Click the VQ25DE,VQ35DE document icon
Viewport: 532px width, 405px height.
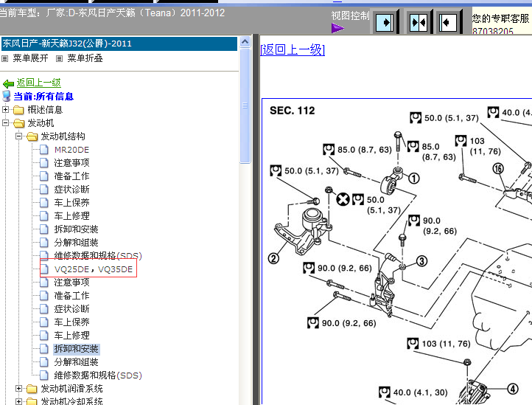[x=44, y=269]
